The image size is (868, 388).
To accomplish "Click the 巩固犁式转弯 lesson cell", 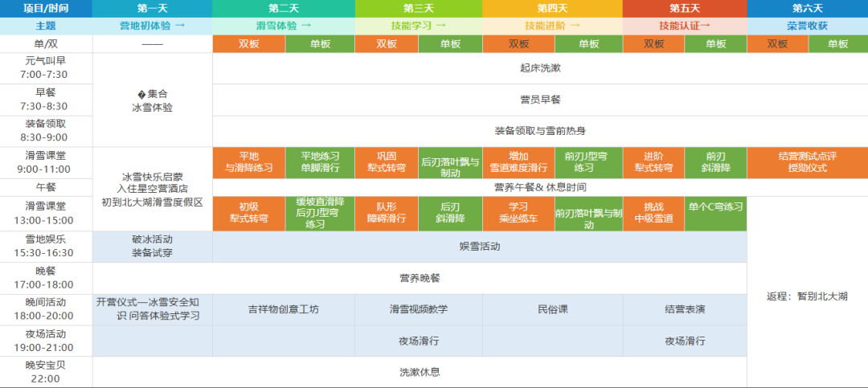I will pos(386,162).
